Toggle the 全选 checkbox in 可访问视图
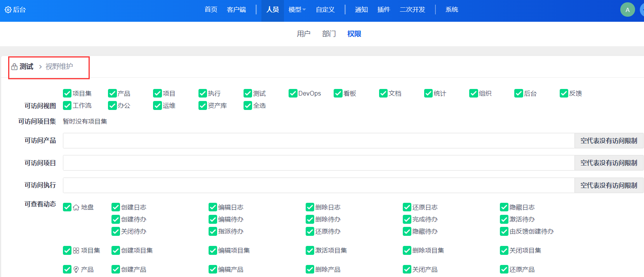Screen dimensions: 644x277 click(248, 105)
